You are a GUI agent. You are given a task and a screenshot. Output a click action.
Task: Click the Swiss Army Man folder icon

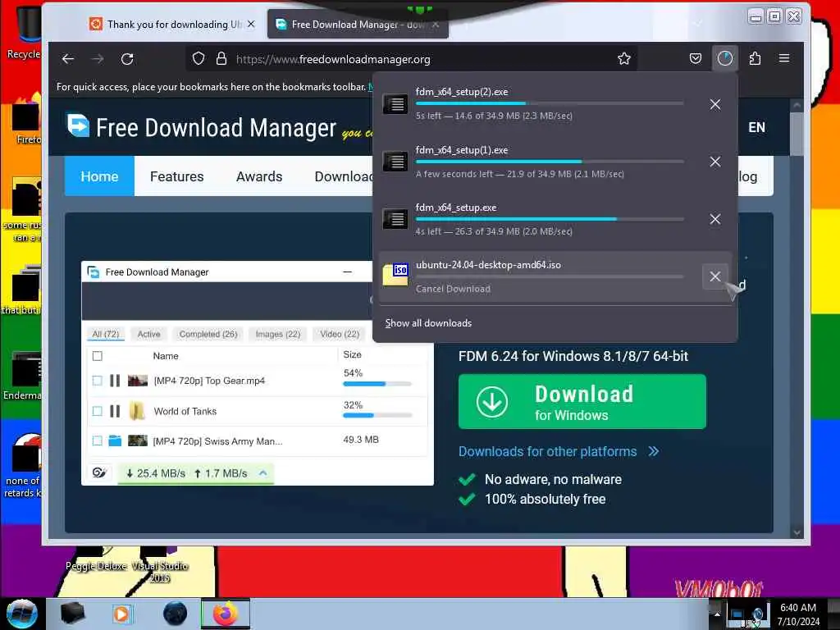[x=115, y=441]
